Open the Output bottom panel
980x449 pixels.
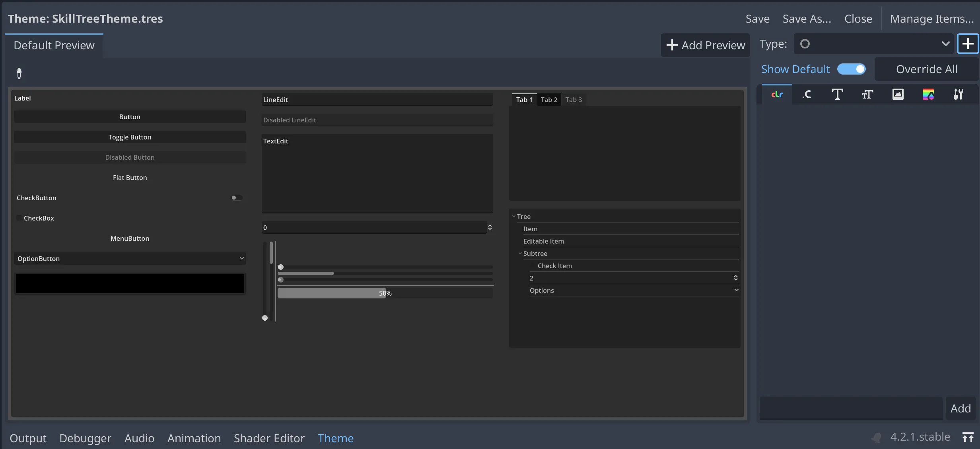tap(28, 438)
